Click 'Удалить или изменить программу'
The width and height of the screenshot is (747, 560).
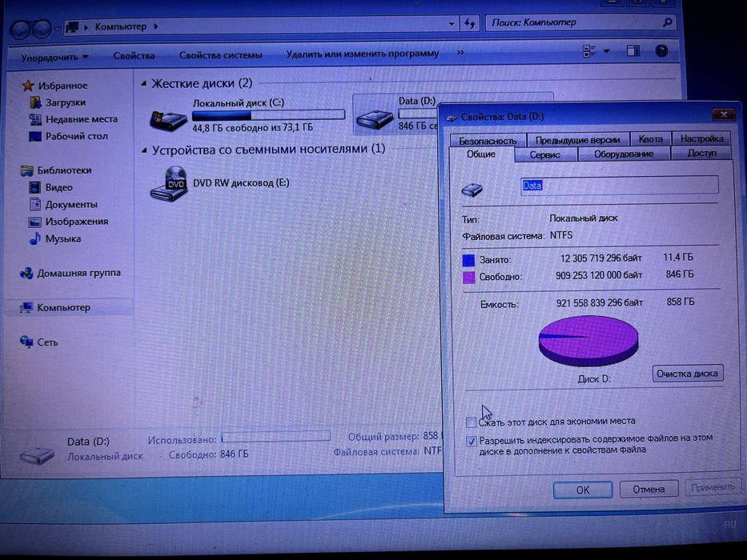pyautogui.click(x=362, y=54)
